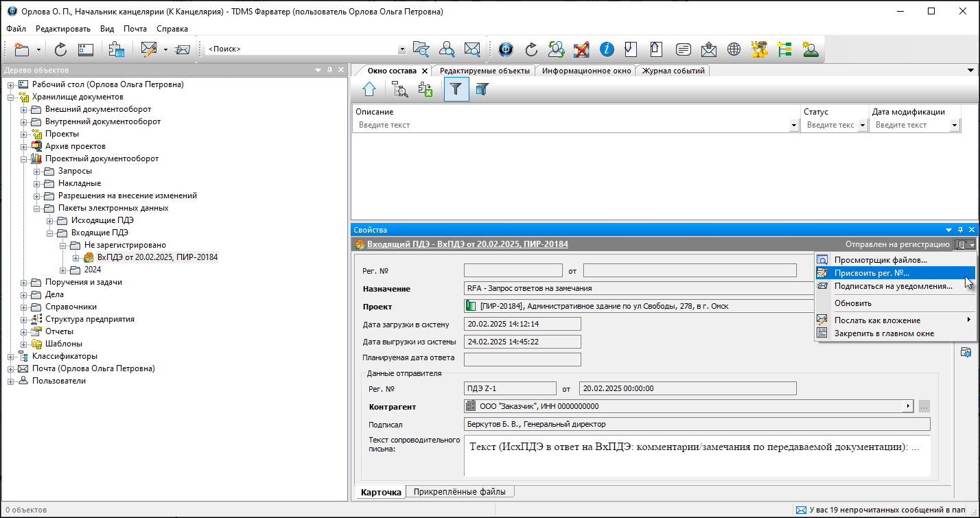Click Обновить in the context menu
Viewport: 980px width, 518px height.
coord(896,303)
